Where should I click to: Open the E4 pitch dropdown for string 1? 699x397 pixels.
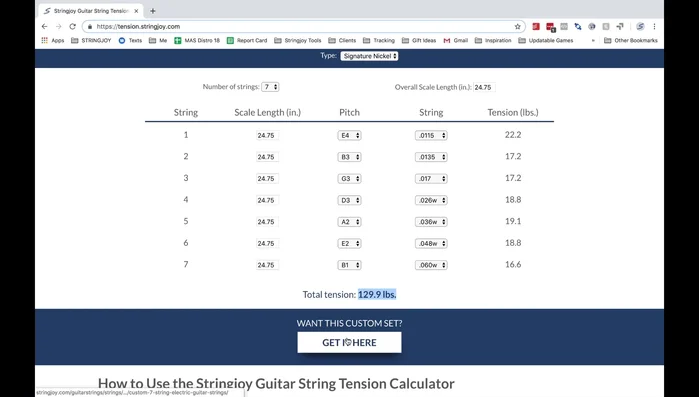coord(349,135)
